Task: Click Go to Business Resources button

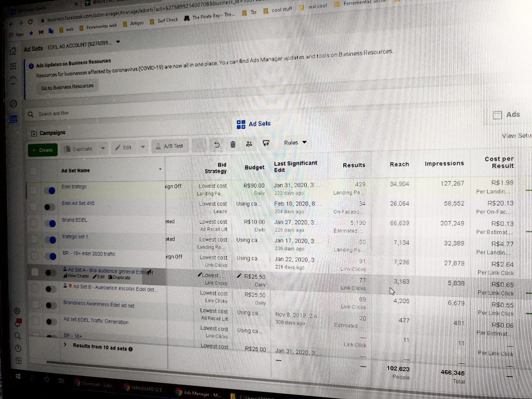Action: 67,87
